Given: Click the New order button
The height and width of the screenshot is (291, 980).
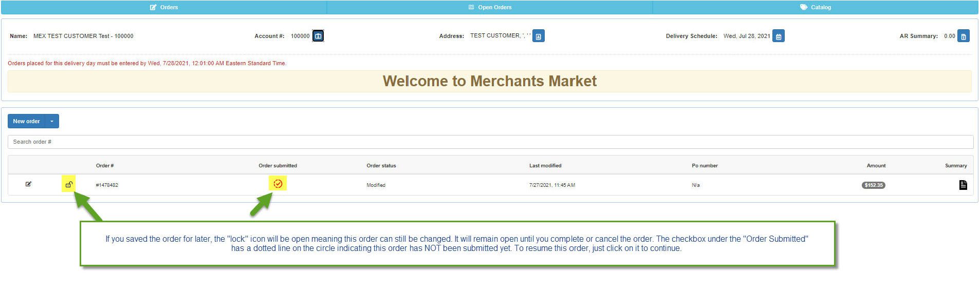Looking at the screenshot, I should 27,121.
